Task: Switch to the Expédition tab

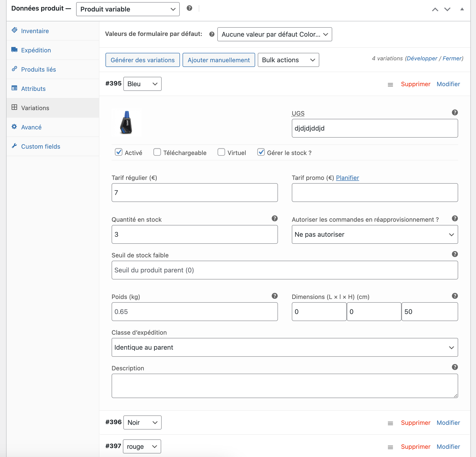Action: [x=36, y=50]
